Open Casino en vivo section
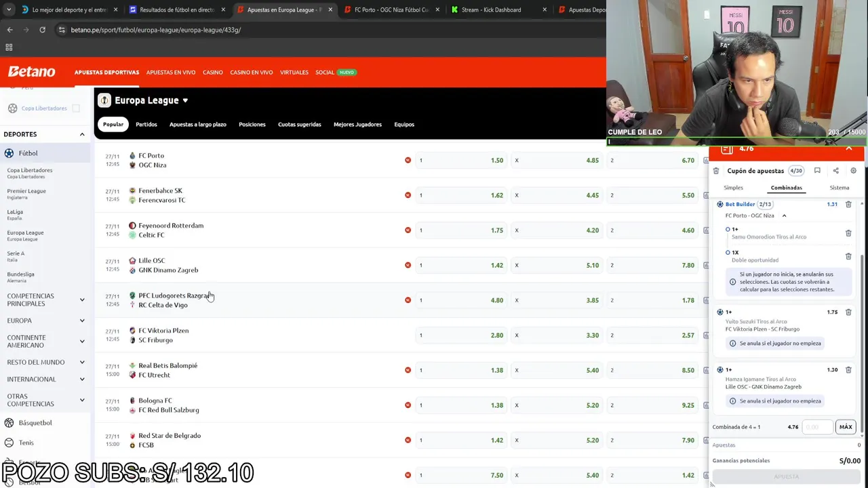The height and width of the screenshot is (488, 868). click(251, 73)
